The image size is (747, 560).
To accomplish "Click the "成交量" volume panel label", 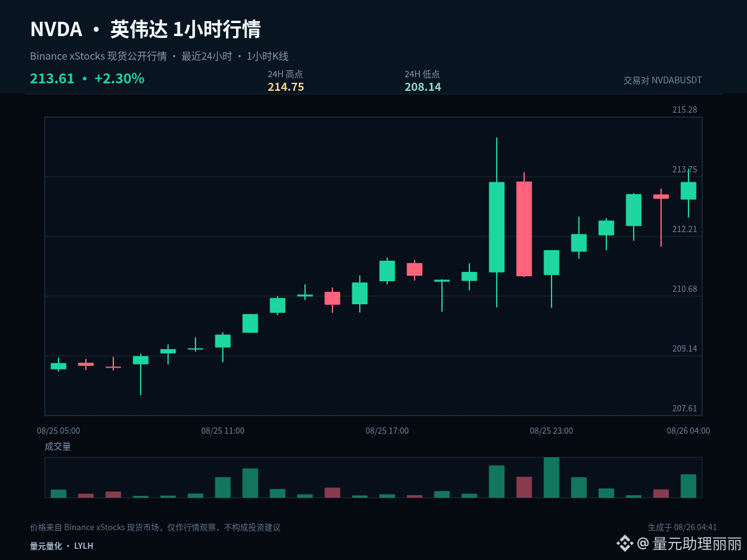I will click(x=58, y=446).
